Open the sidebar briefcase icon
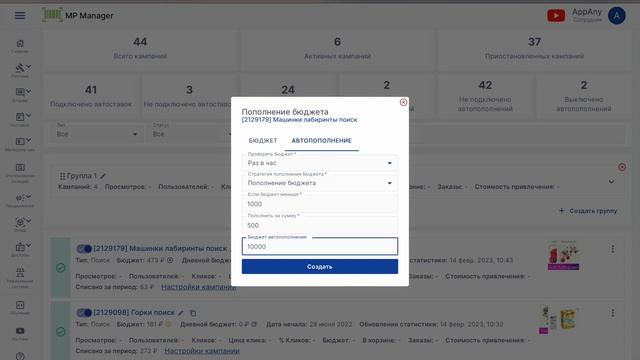The height and width of the screenshot is (360, 640). 20,247
